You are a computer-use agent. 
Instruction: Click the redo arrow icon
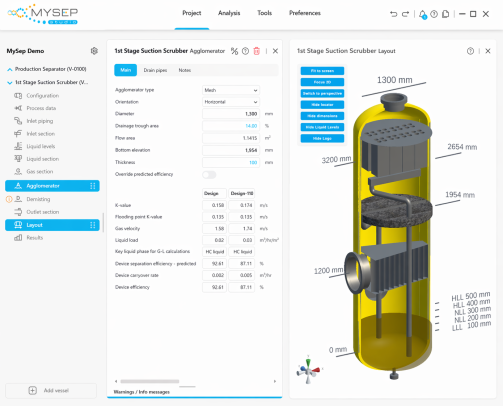coord(405,14)
